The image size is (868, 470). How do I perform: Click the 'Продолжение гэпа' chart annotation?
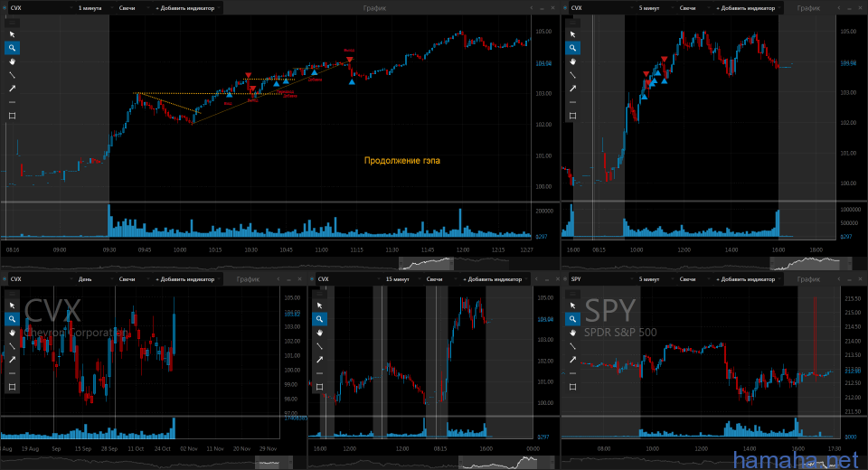point(402,161)
